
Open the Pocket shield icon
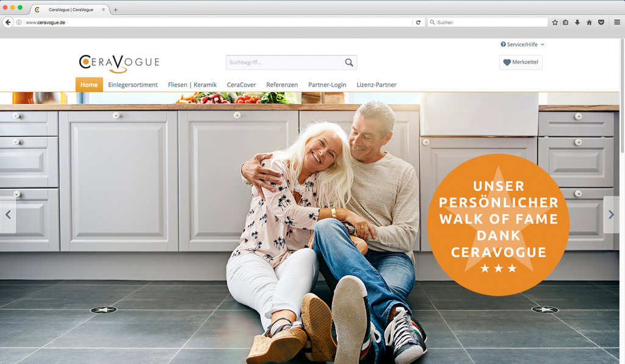(x=601, y=23)
